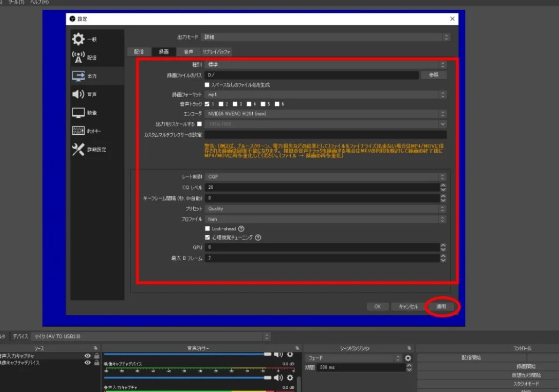This screenshot has width=559, height=392.
Task: Select the 映像 (Video) monitor icon in sidebar
Action: (78, 113)
